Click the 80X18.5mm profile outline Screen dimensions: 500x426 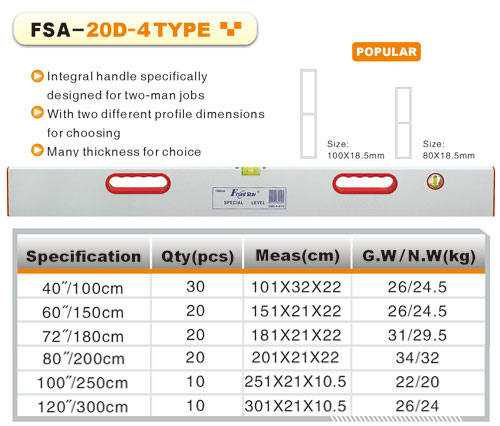click(x=403, y=123)
